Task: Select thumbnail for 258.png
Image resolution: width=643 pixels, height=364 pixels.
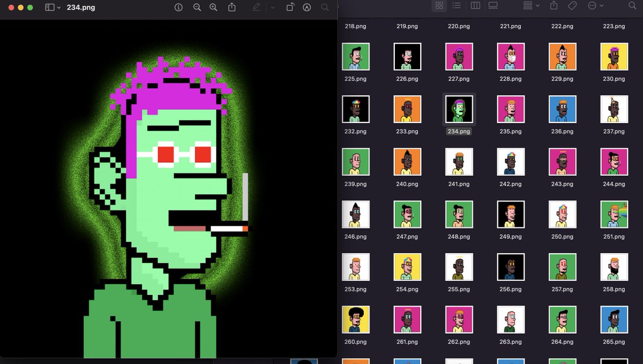Action: click(x=614, y=267)
